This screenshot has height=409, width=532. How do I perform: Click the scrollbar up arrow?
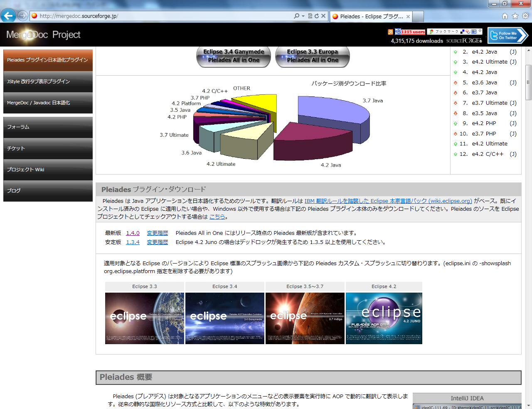coord(528,50)
